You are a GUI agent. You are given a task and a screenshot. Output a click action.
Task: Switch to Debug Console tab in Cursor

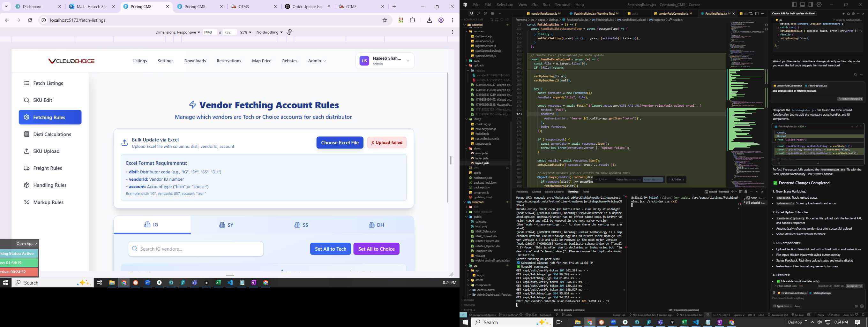point(554,192)
